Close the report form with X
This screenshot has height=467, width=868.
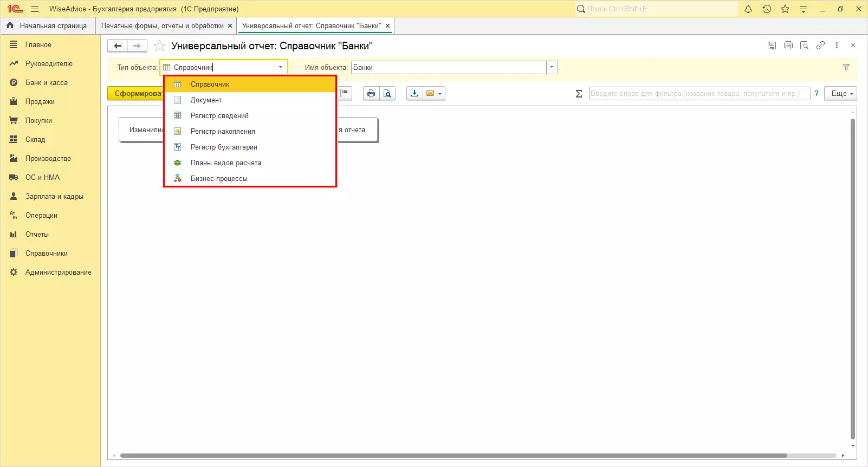853,46
